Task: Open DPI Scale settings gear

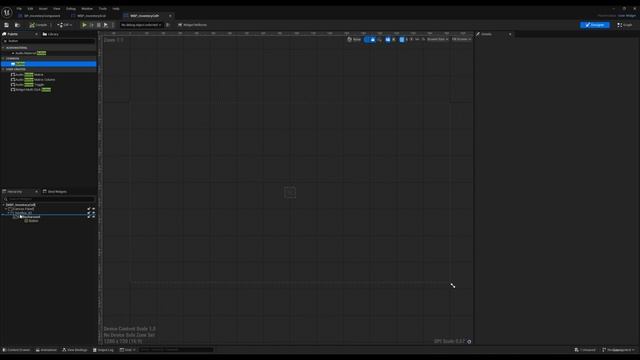Action: coord(469,342)
